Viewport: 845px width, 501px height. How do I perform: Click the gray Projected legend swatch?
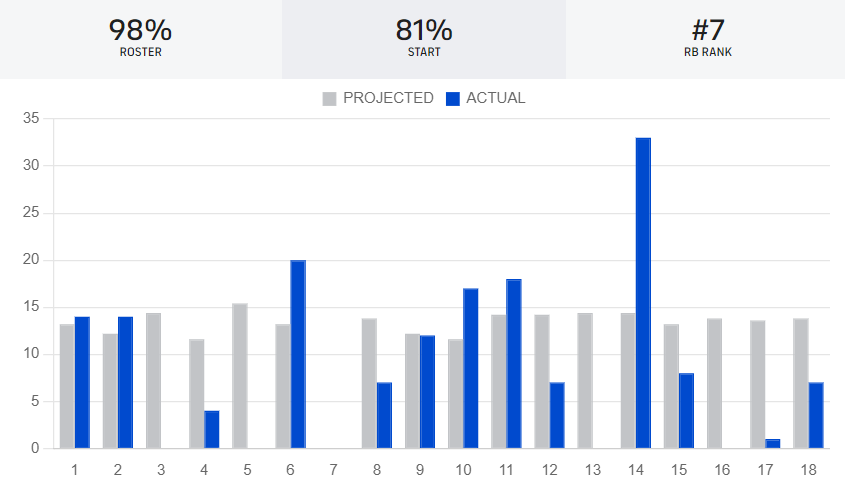click(330, 98)
